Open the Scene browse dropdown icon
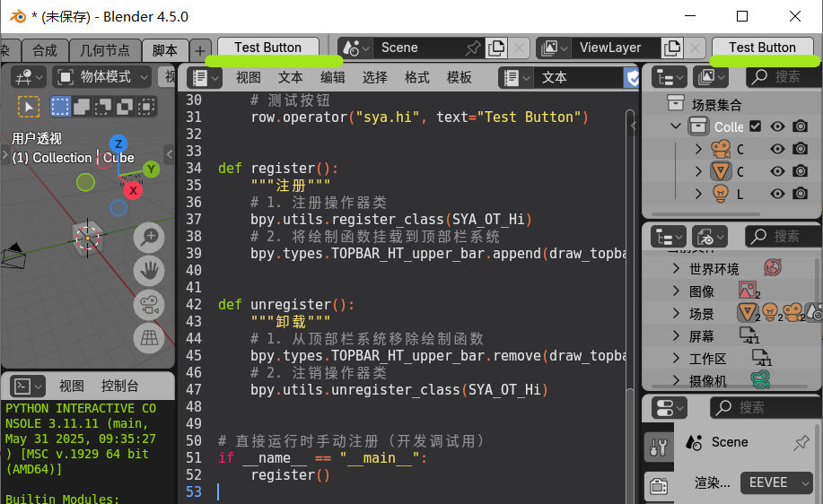The image size is (823, 504). point(355,48)
